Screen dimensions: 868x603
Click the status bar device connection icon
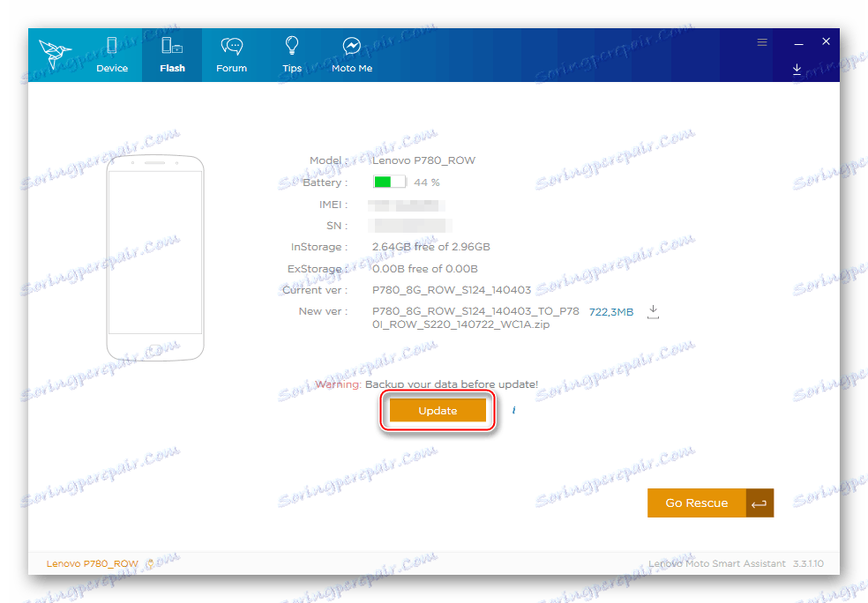[149, 563]
